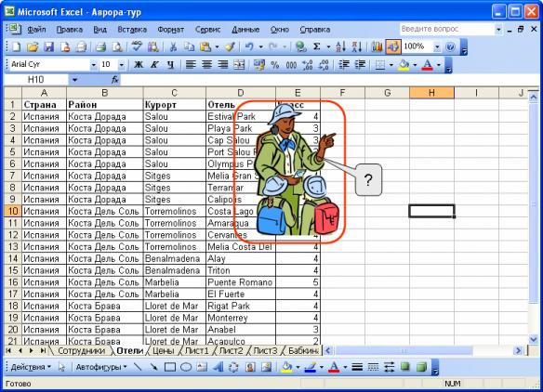
Task: Click the Введите вопрос help input field
Action: pyautogui.click(x=446, y=29)
